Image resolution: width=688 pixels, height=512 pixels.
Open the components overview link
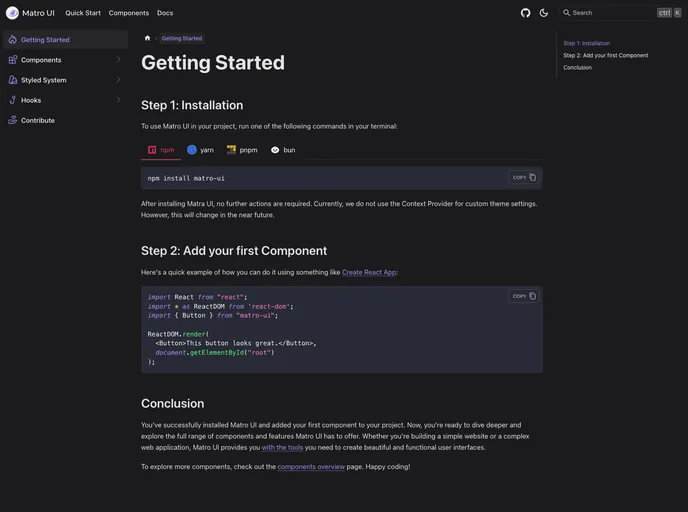point(311,467)
